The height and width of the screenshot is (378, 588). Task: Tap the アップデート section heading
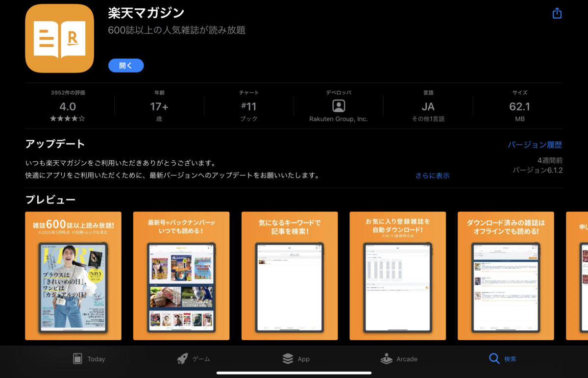pos(55,144)
